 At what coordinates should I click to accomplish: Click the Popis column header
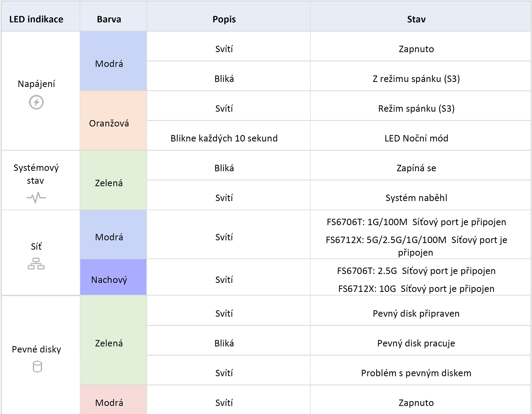[x=224, y=19]
